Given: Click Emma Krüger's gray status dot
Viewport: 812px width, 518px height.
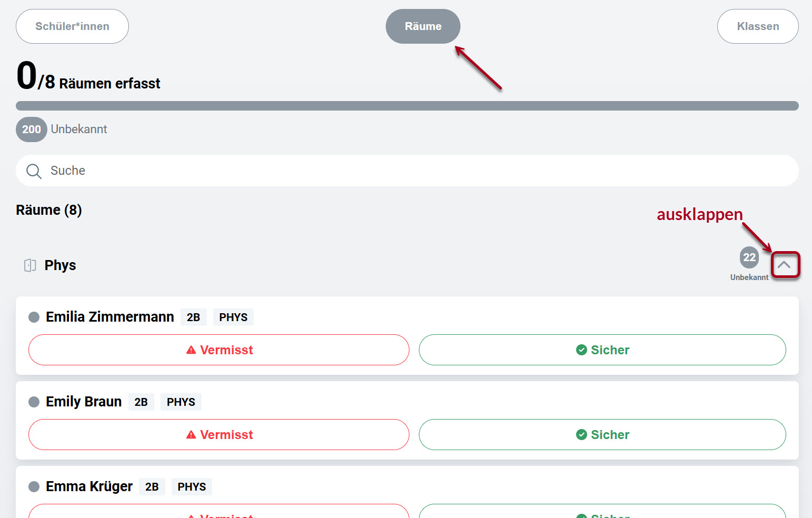Looking at the screenshot, I should click(x=34, y=487).
